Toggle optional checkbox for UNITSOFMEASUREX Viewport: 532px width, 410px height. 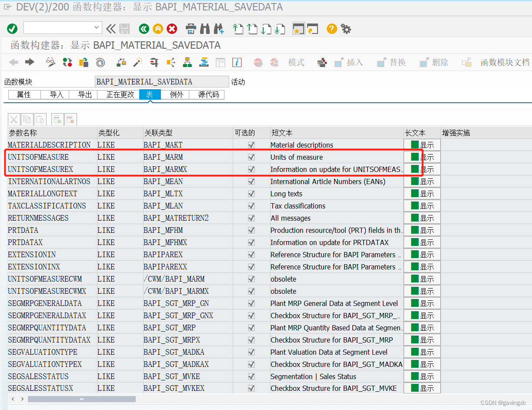coord(251,169)
